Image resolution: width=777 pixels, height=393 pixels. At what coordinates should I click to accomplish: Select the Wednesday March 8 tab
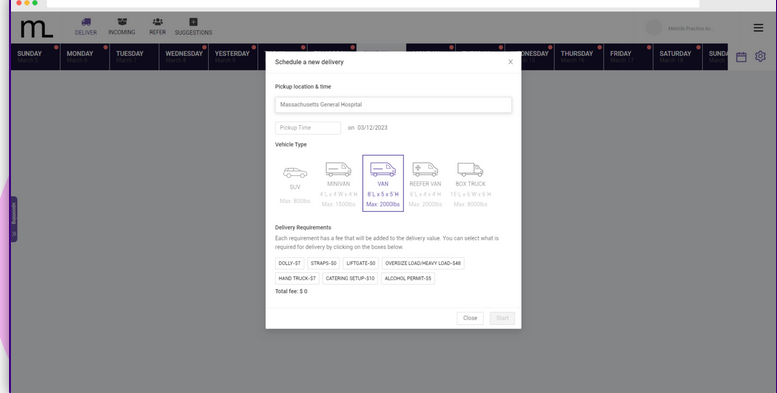(183, 56)
